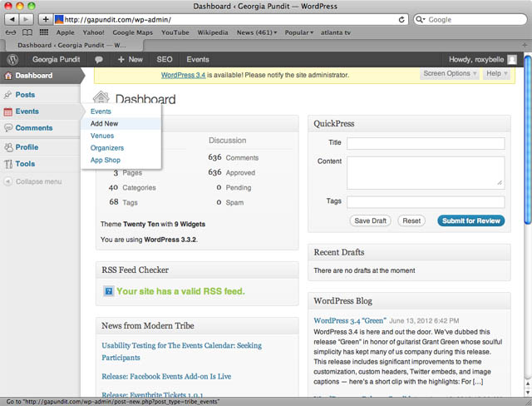This screenshot has height=406, width=532.
Task: Open the + New admin bar menu
Action: point(131,60)
